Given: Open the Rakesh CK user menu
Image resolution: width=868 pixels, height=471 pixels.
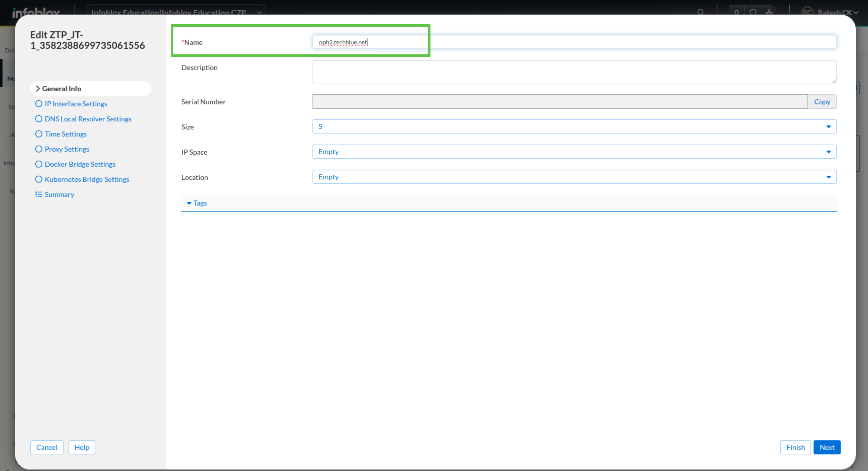Looking at the screenshot, I should [x=830, y=12].
